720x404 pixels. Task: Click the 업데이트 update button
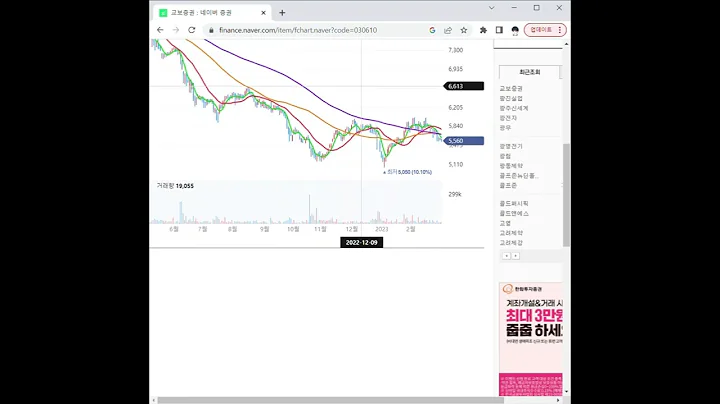(x=541, y=30)
